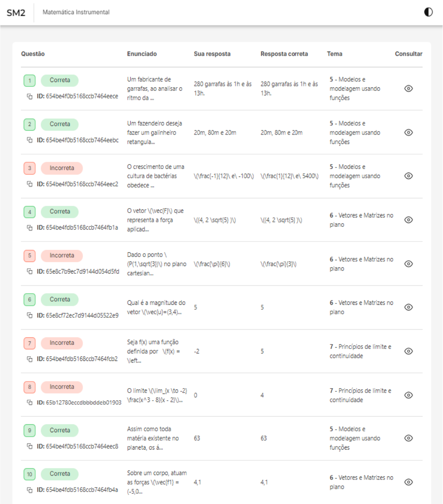Click the Tema column header

[x=335, y=54]
